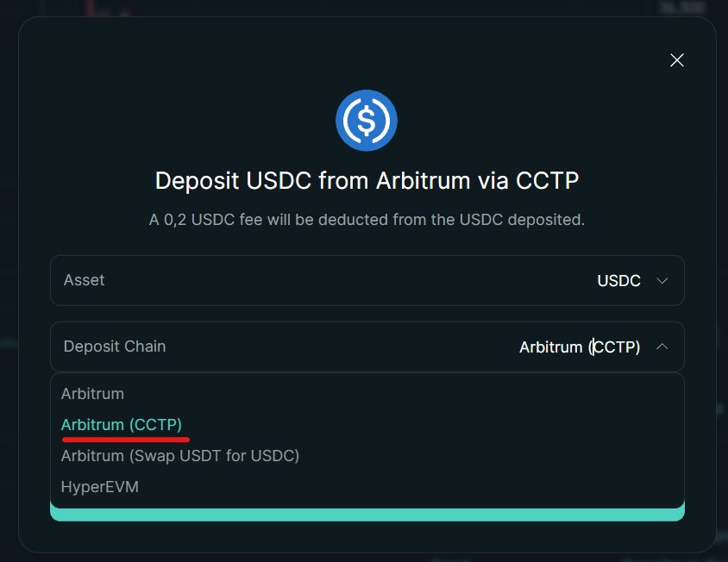Click the selected chain value in Deposit Chain field
728x562 pixels.
(x=579, y=347)
